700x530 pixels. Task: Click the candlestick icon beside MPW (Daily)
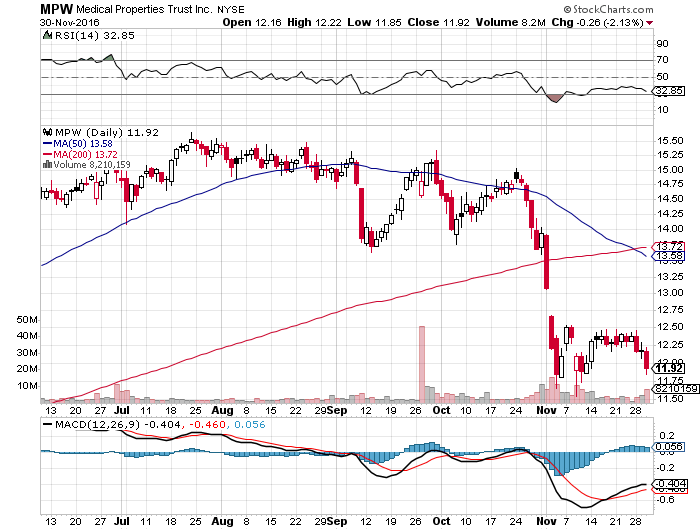click(x=47, y=132)
